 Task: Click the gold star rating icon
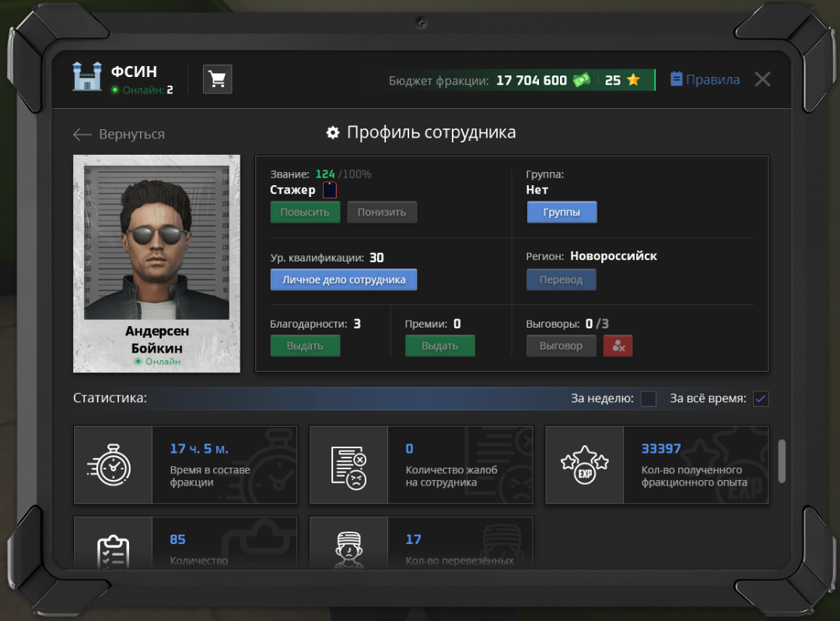[633, 80]
